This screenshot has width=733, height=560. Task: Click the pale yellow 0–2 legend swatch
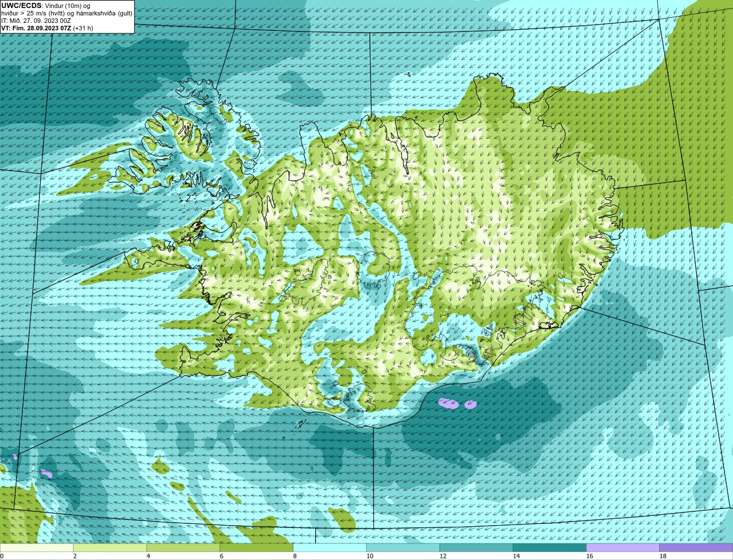click(x=37, y=547)
